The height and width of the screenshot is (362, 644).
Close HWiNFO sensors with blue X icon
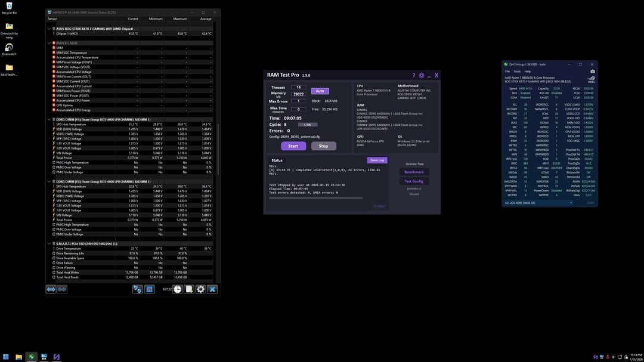click(x=212, y=289)
